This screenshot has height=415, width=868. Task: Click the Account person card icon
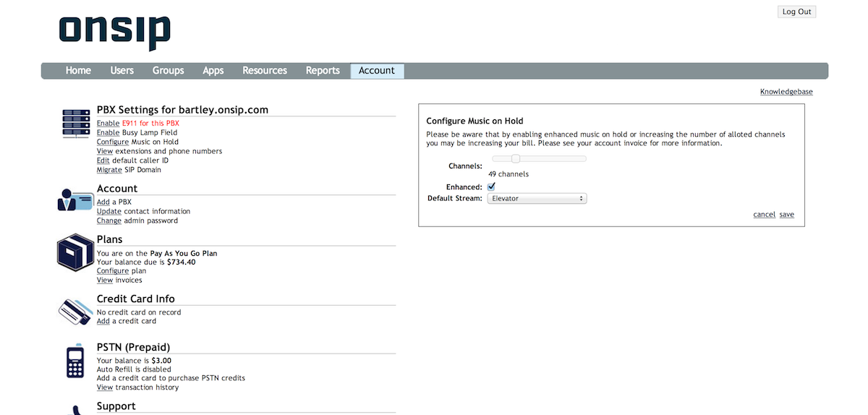pyautogui.click(x=76, y=199)
